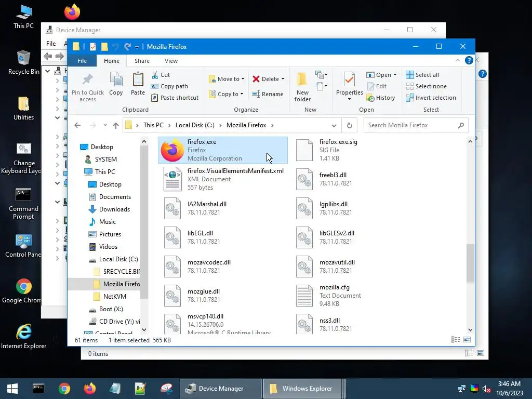Screen dimensions: 532x399
Task: Open Copy to dropdown
Action: point(226,94)
